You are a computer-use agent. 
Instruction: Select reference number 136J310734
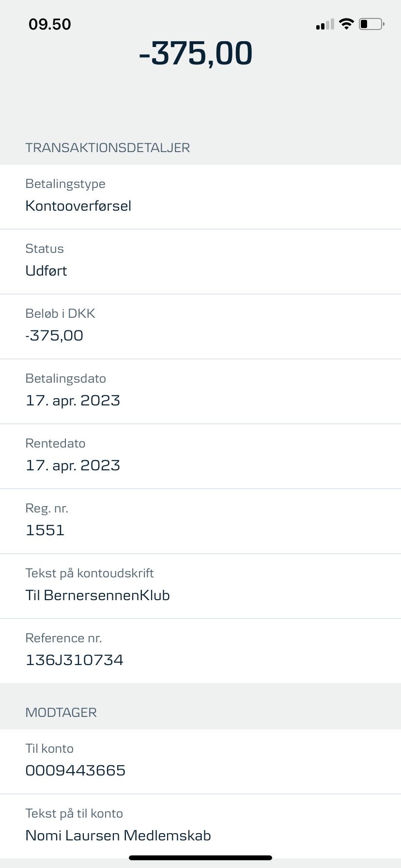pos(74,660)
